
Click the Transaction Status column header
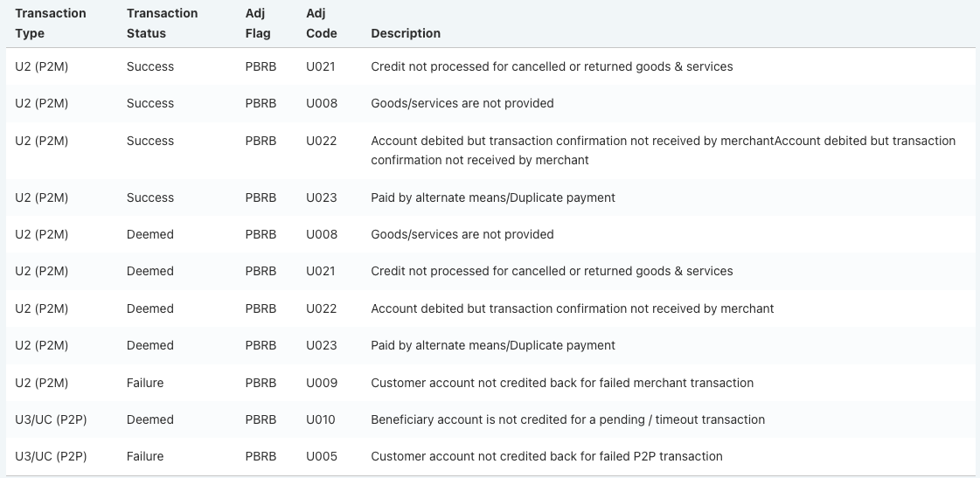click(162, 24)
